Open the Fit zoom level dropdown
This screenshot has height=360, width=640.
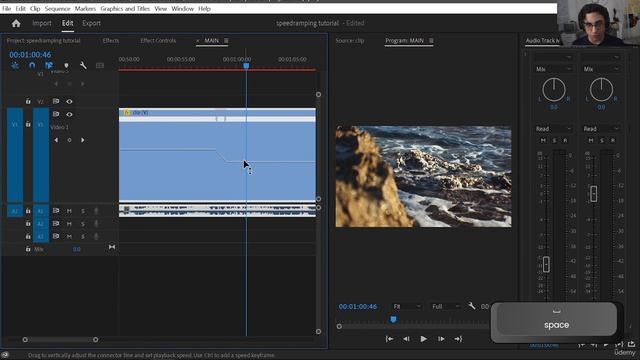406,306
